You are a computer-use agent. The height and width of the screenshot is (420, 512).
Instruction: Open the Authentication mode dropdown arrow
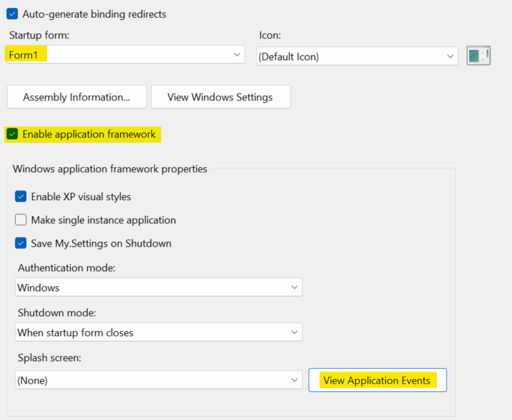[x=294, y=288]
